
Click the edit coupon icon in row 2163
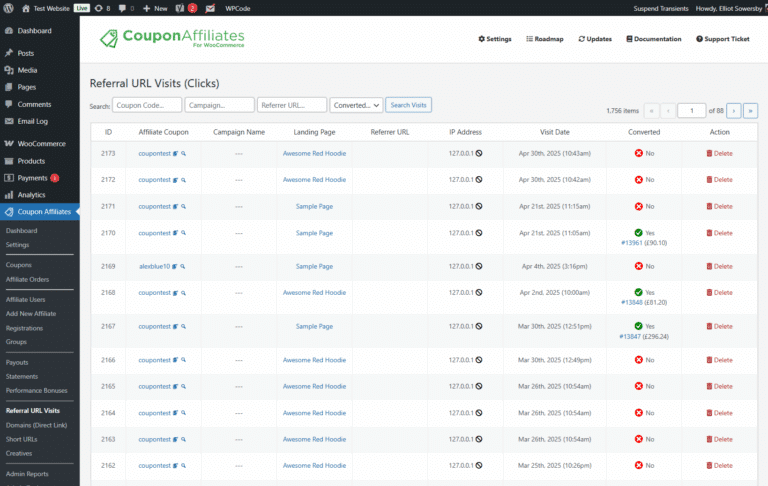175,439
